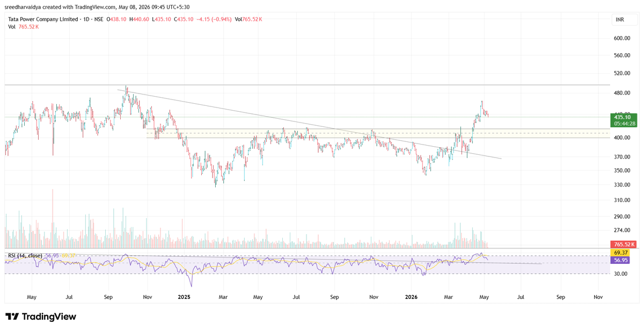Click the purple 56.95 RSI axis label
The image size is (644, 330).
(620, 260)
